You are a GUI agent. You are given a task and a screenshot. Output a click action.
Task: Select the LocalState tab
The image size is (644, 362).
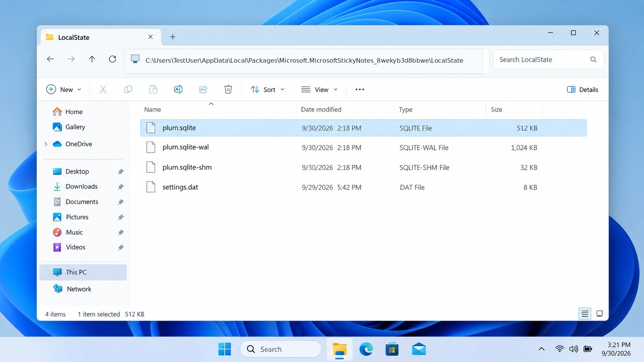100,37
